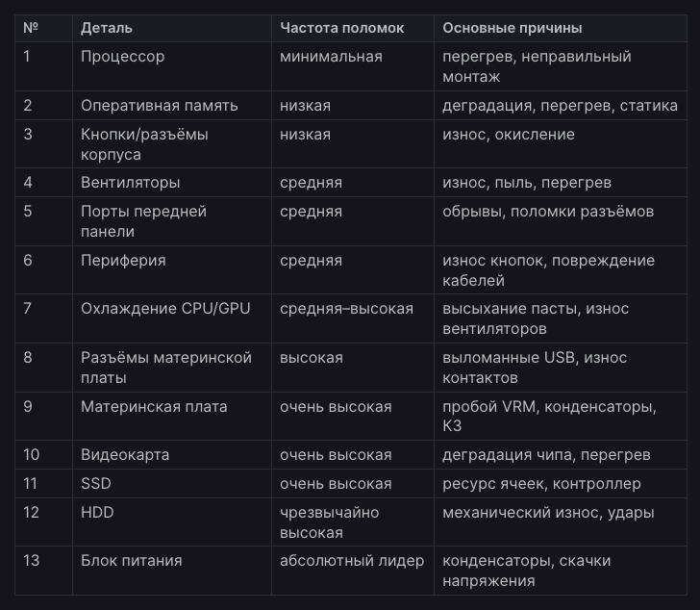Click the 'Охлаждение CPU/GPU' cell
700x610 pixels.
point(172,318)
